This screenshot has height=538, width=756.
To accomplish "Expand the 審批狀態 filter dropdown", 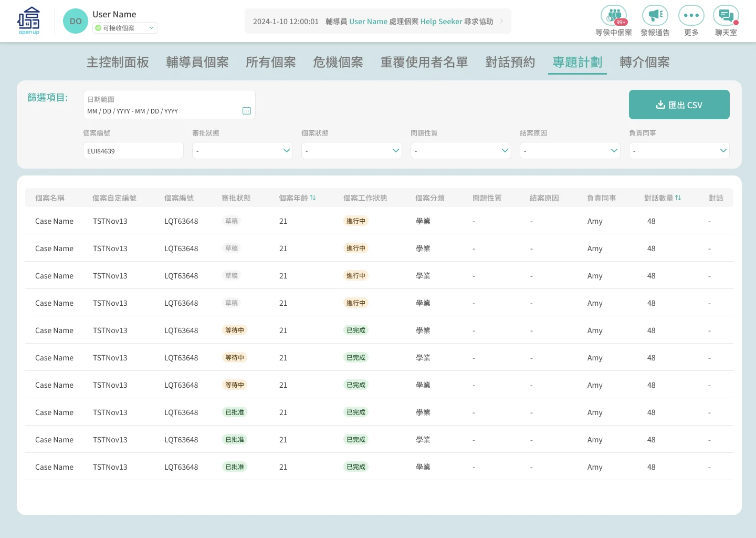I will [243, 150].
